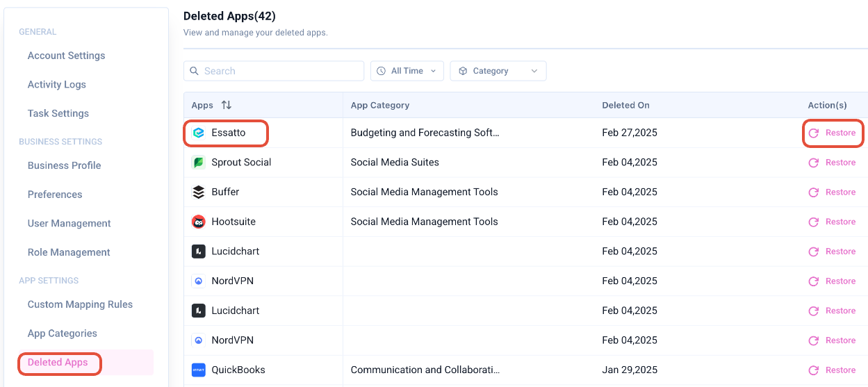Restore the Sprout Social app
This screenshot has height=387, width=868.
point(833,163)
